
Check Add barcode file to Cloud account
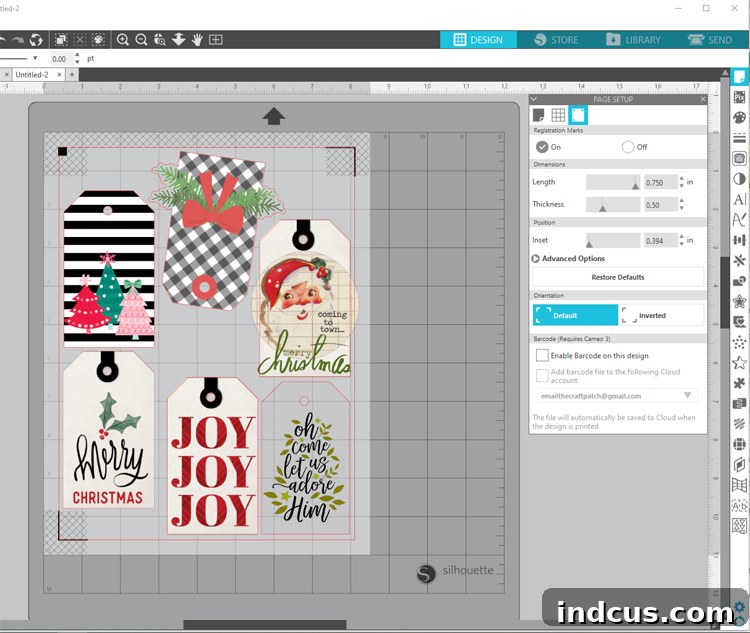click(542, 375)
